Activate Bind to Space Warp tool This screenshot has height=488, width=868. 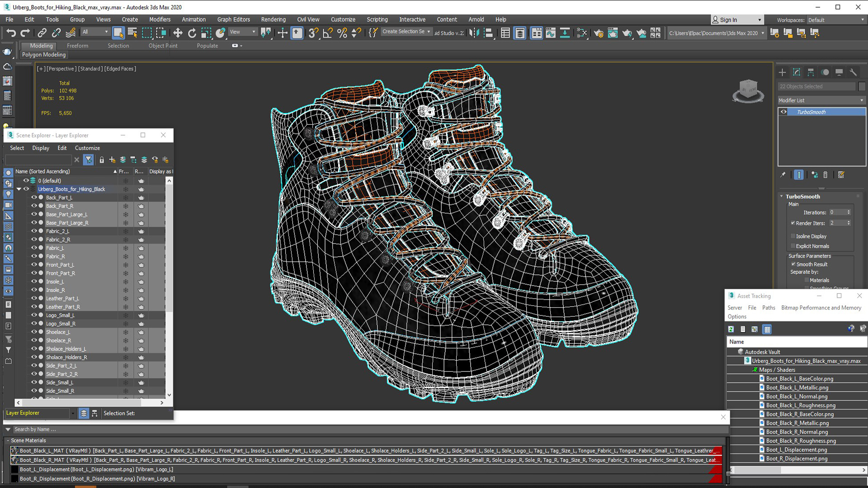(x=71, y=33)
